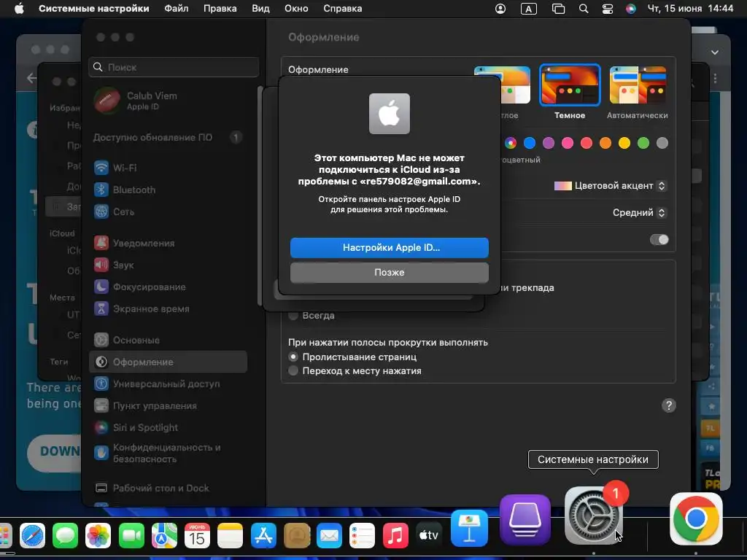Open the Справка menu
Viewport: 747px width, 560px height.
point(343,9)
